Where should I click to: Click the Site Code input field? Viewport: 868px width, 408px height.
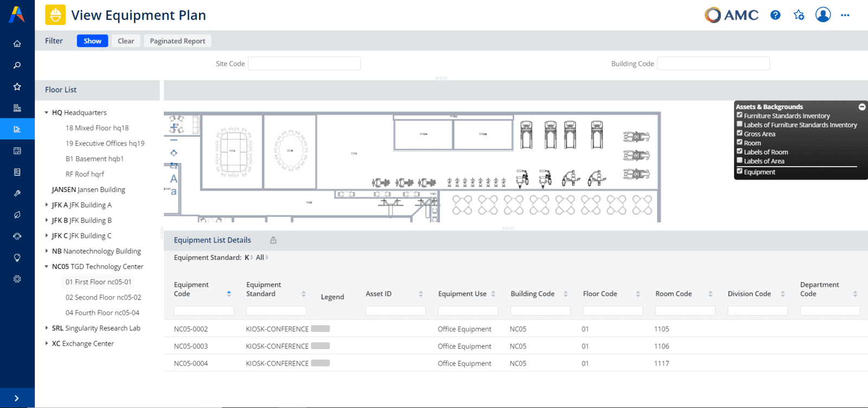pyautogui.click(x=304, y=63)
